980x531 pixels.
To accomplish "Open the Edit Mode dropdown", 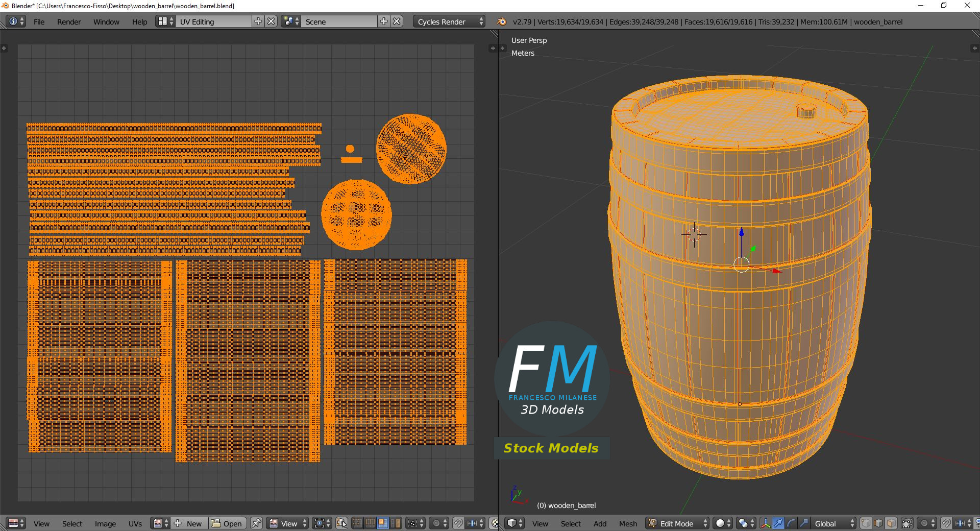I will [x=678, y=523].
